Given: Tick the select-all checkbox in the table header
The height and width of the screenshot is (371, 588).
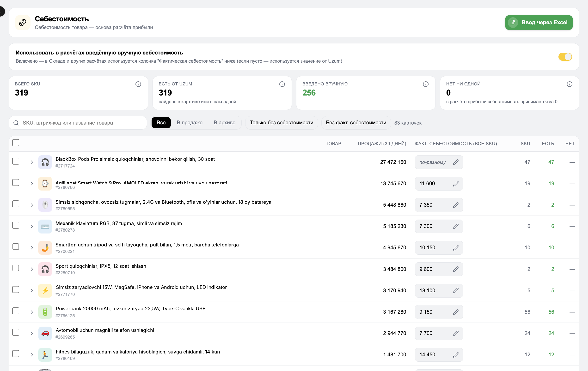Looking at the screenshot, I should click(x=16, y=143).
